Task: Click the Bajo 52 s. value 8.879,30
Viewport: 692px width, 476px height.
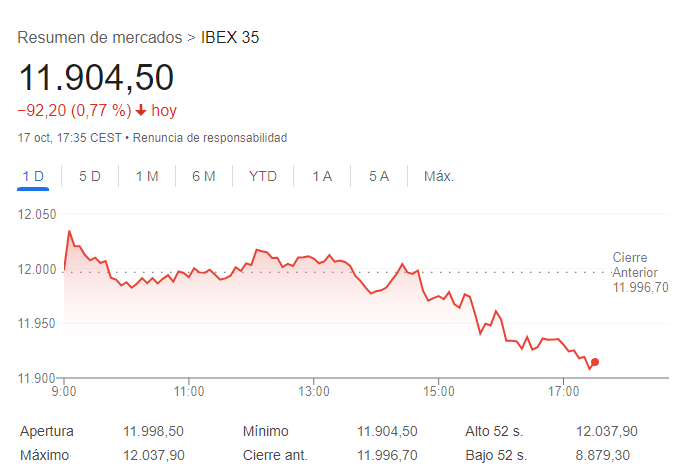Action: point(603,455)
